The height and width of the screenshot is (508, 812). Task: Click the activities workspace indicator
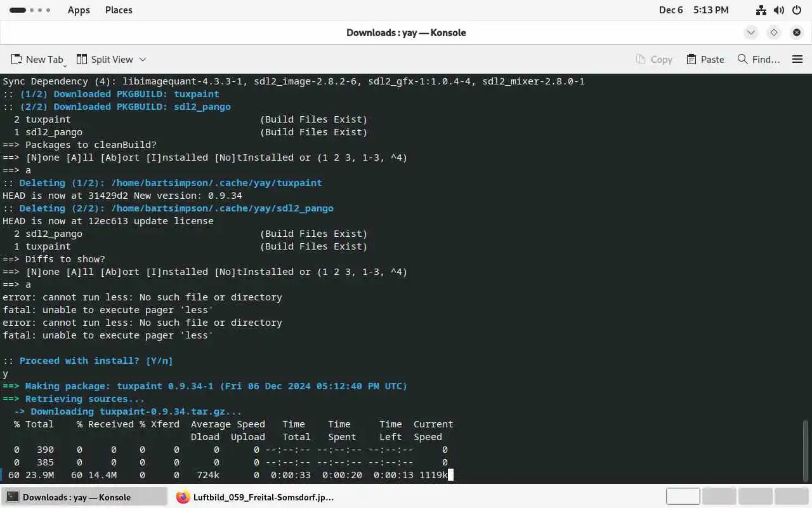tap(29, 10)
